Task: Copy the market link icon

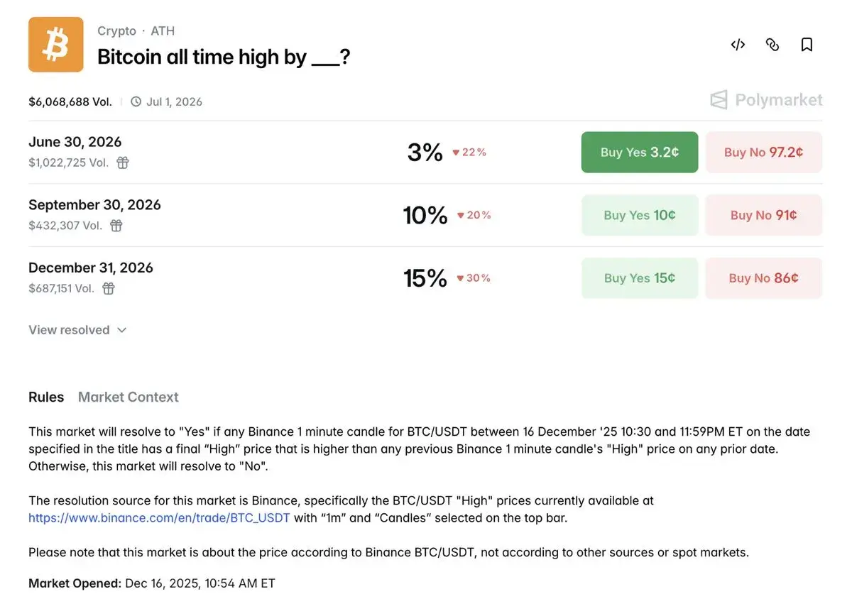Action: (x=772, y=45)
